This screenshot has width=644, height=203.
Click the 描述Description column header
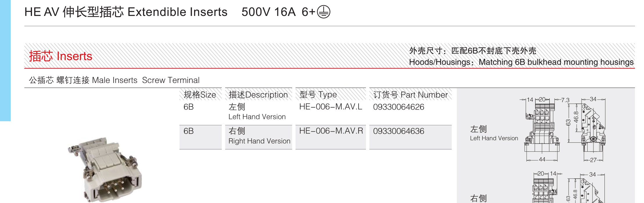[x=258, y=94]
